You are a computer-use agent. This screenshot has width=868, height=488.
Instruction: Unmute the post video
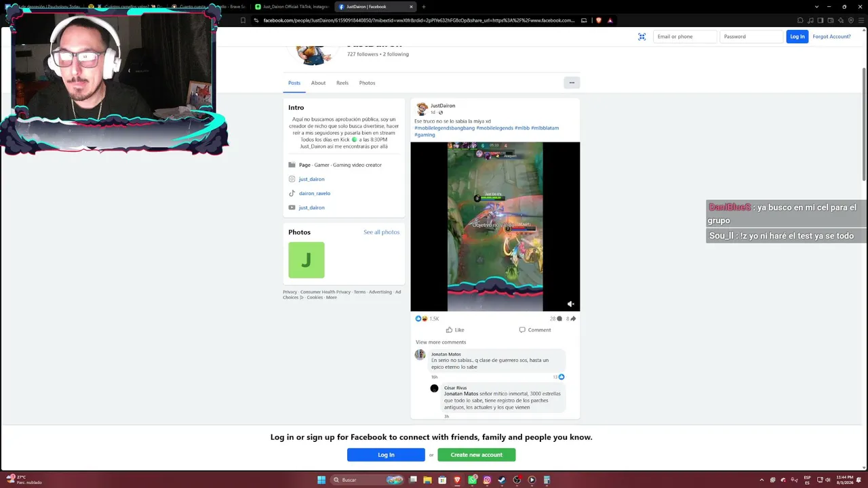coord(570,304)
